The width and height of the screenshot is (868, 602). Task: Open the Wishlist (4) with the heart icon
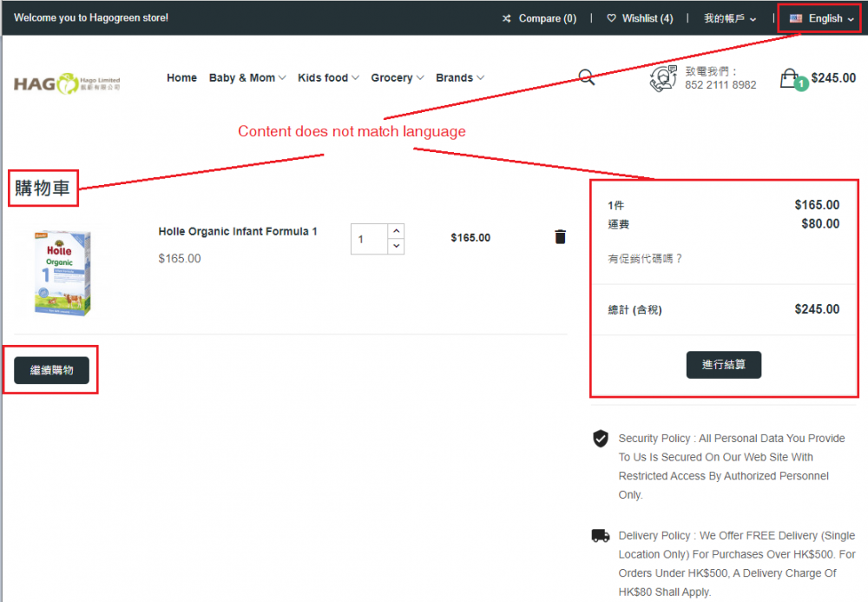[x=640, y=17]
